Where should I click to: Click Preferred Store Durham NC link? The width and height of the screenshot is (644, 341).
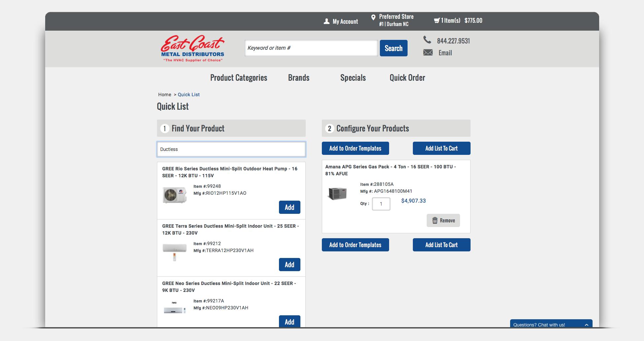coord(396,20)
